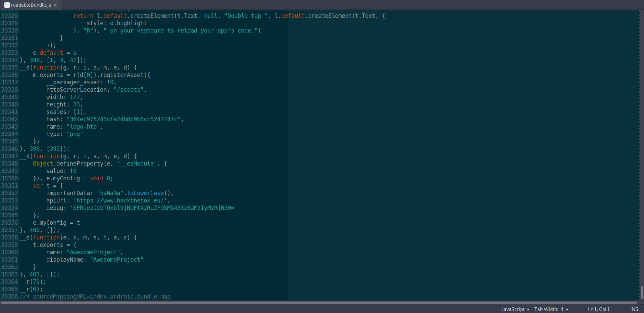The height and width of the screenshot is (313, 644).
Task: Click the toLowerCase method call
Action: [145, 193]
